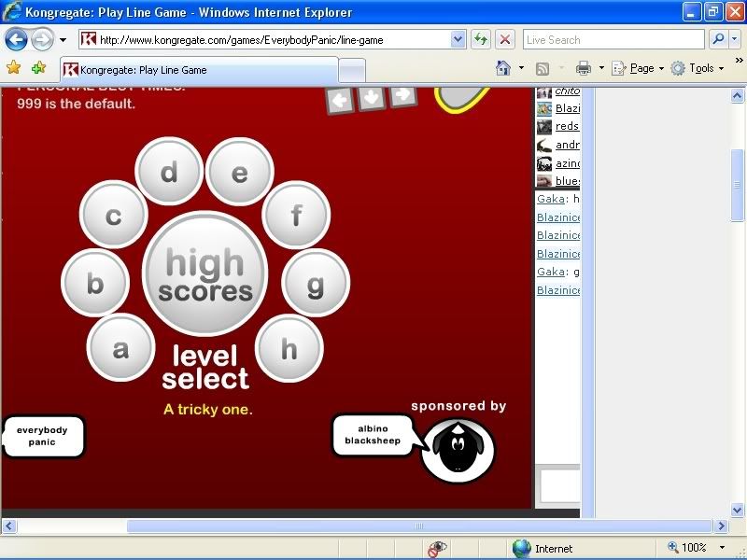Click the 100% zoom level button
This screenshot has height=560, width=747.
687,548
